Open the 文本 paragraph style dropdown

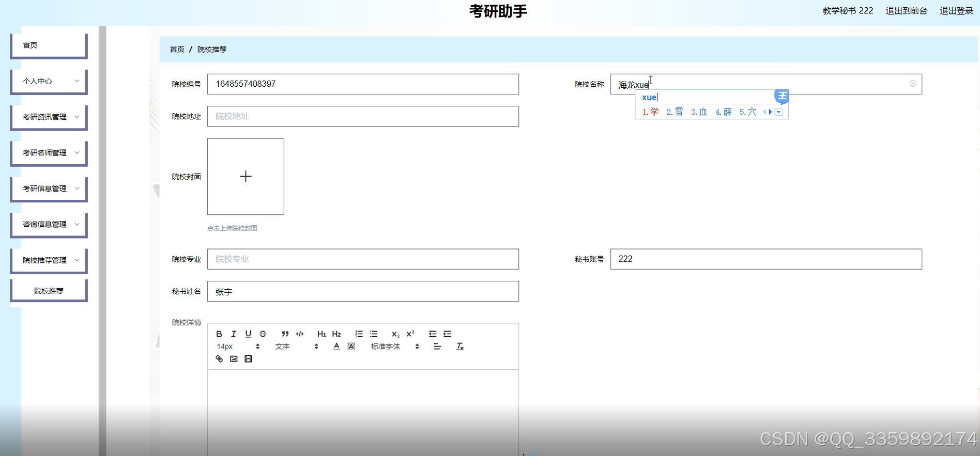(297, 347)
